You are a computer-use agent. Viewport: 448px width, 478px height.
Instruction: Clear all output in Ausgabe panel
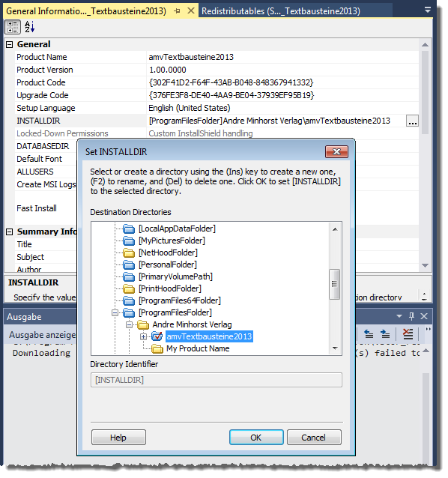(x=408, y=334)
